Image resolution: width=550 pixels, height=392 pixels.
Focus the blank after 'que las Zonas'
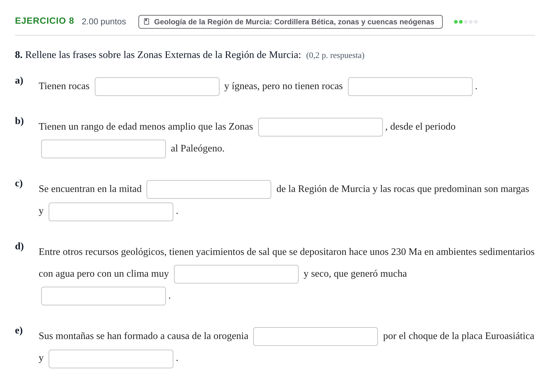click(x=321, y=127)
